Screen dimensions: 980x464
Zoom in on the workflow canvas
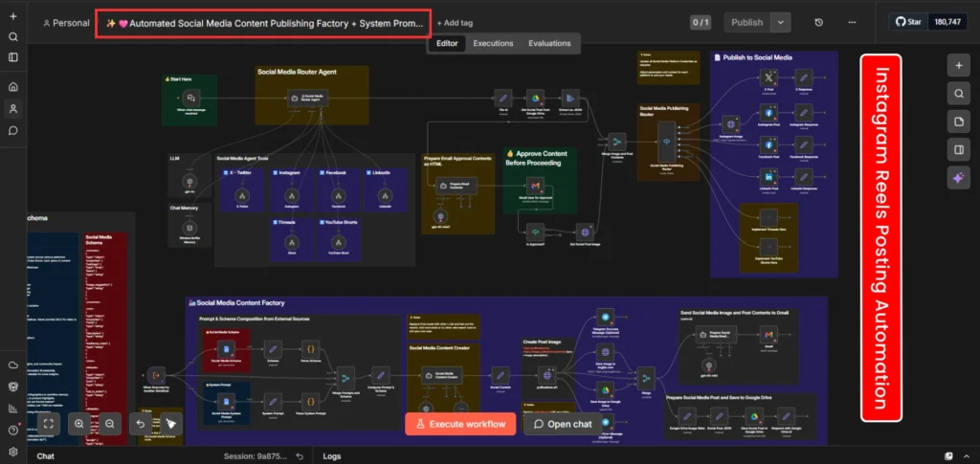point(79,423)
